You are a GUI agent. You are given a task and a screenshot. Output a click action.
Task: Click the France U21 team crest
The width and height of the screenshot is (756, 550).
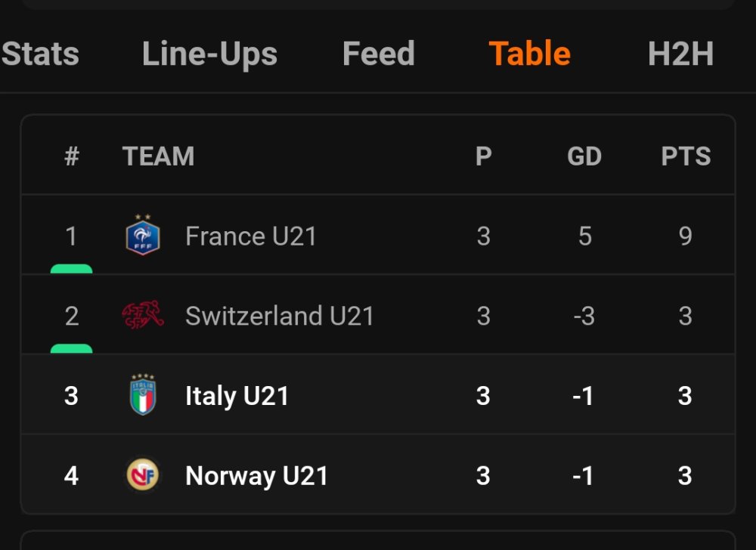coord(143,236)
